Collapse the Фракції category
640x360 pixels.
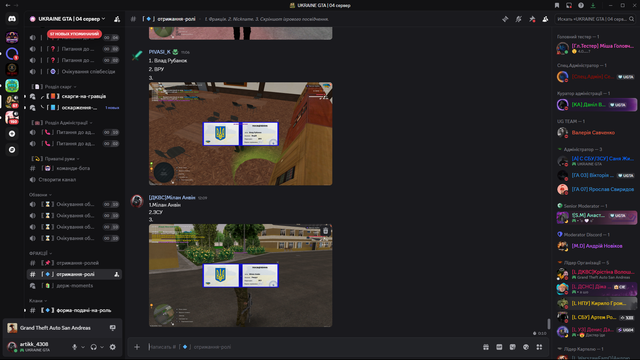coord(40,253)
